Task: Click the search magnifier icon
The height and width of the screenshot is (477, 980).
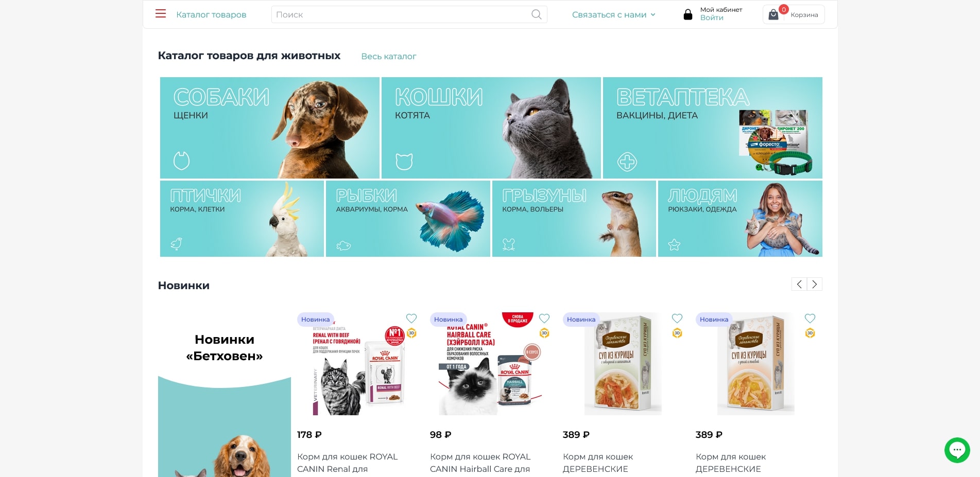Action: (x=536, y=14)
